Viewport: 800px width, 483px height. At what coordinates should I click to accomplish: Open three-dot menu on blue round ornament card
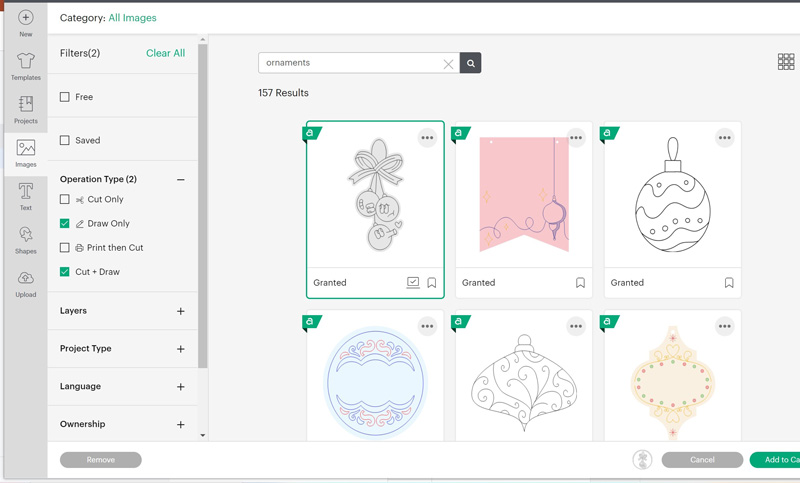(x=428, y=326)
